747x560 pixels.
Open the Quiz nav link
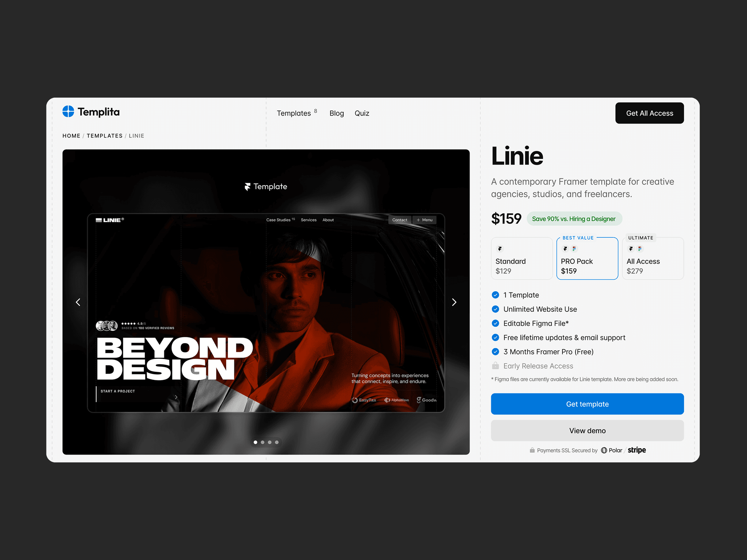point(362,113)
